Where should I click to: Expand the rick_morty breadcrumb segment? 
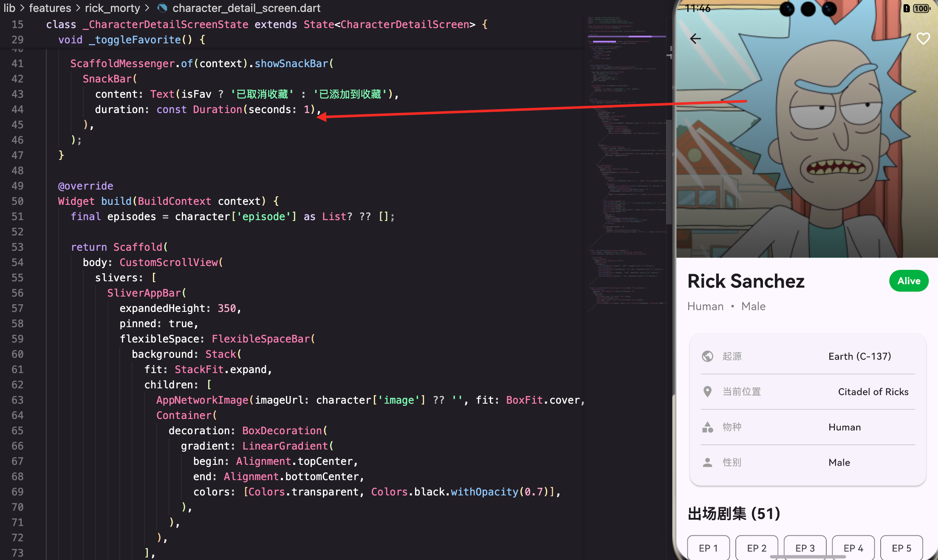coord(112,8)
